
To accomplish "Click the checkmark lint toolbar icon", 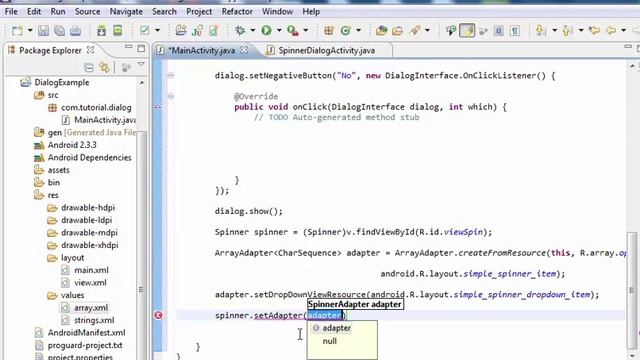I will pos(144,31).
